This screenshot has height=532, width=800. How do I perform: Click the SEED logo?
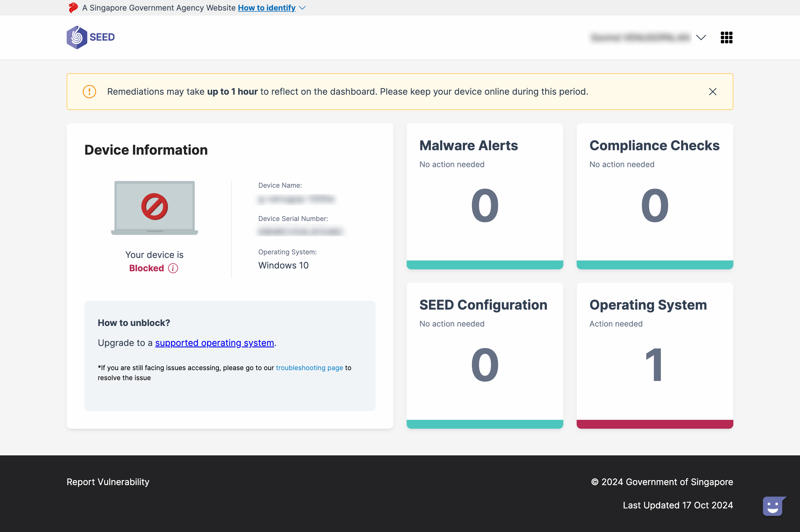91,37
